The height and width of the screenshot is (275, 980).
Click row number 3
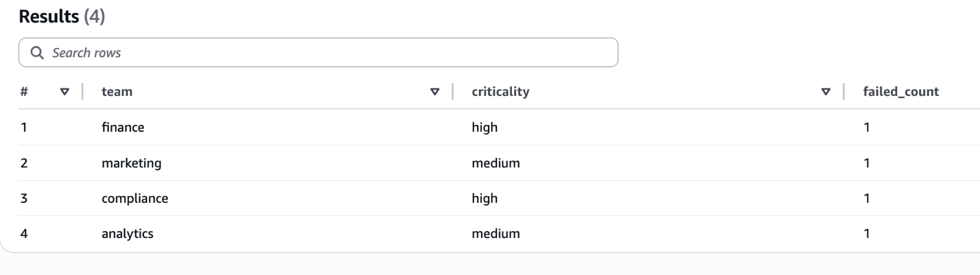tap(24, 198)
